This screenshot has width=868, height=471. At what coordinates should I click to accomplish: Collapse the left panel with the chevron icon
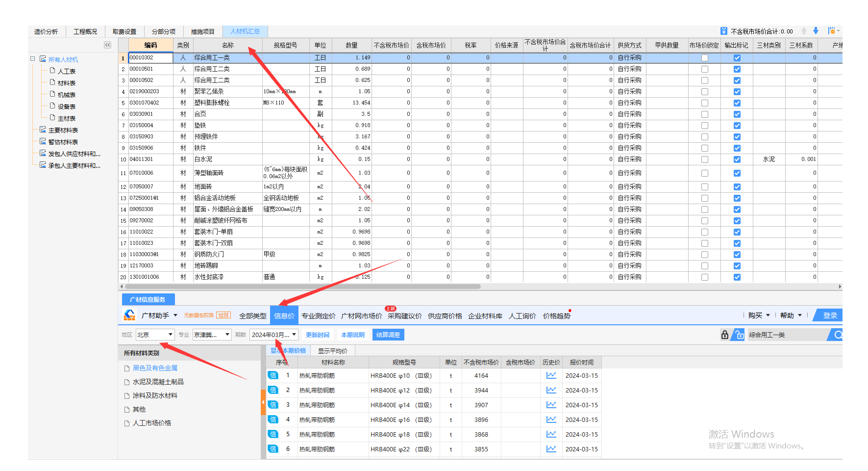click(x=108, y=45)
